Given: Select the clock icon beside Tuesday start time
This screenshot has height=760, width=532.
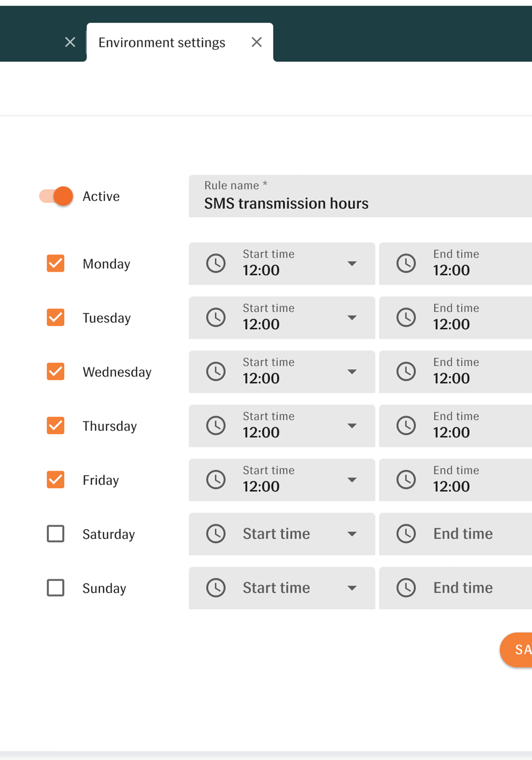Looking at the screenshot, I should [216, 318].
